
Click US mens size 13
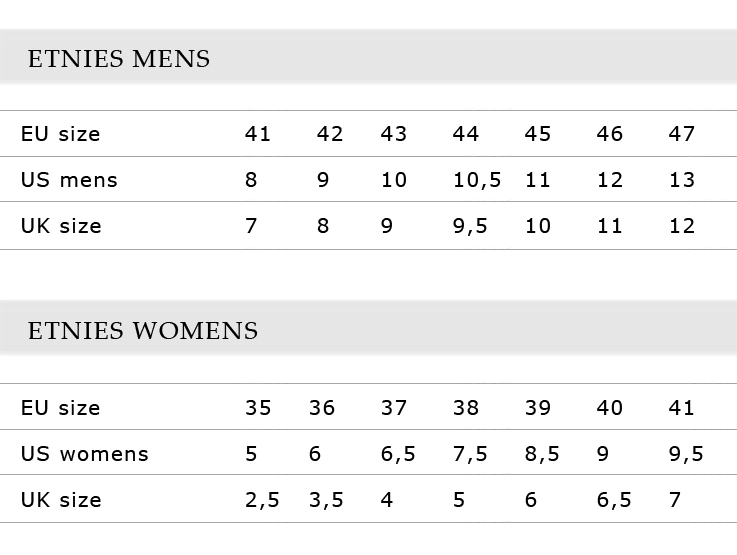pos(682,180)
